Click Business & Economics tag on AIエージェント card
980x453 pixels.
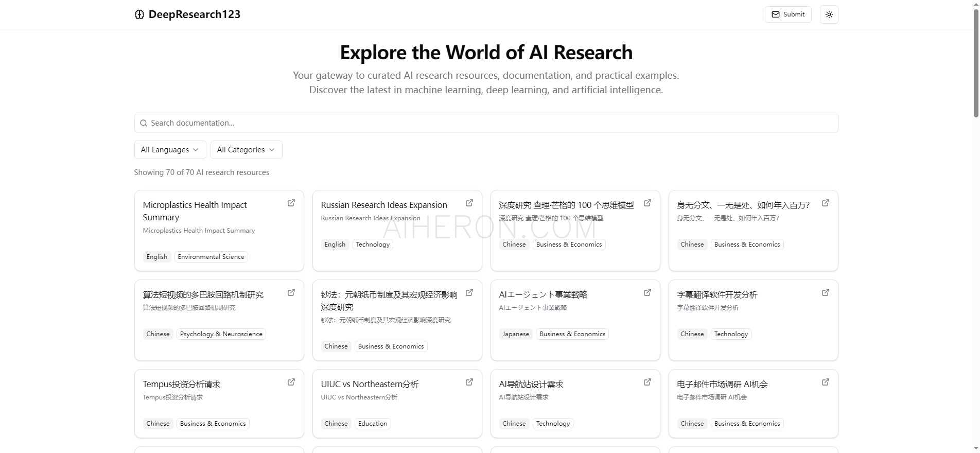[572, 334]
